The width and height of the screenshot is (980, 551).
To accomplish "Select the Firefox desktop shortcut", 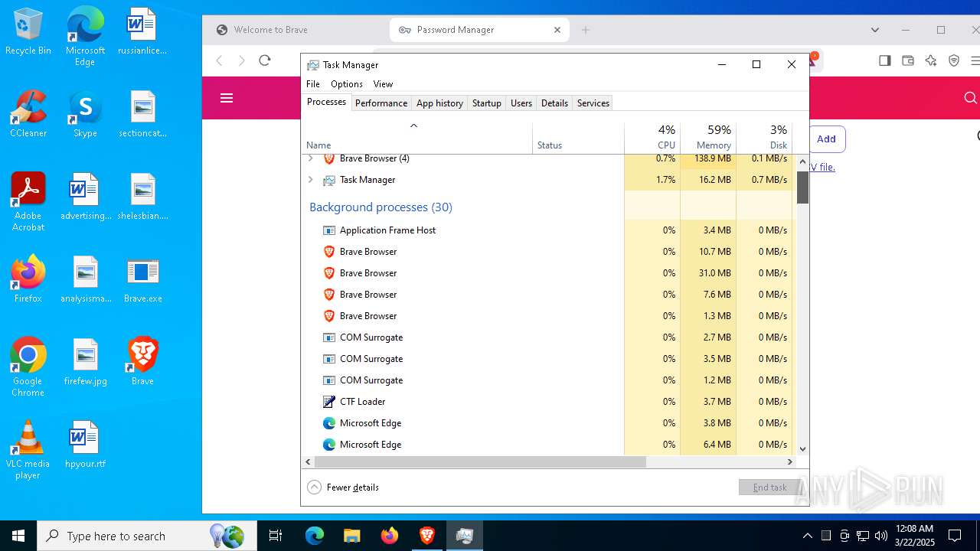I will click(28, 279).
